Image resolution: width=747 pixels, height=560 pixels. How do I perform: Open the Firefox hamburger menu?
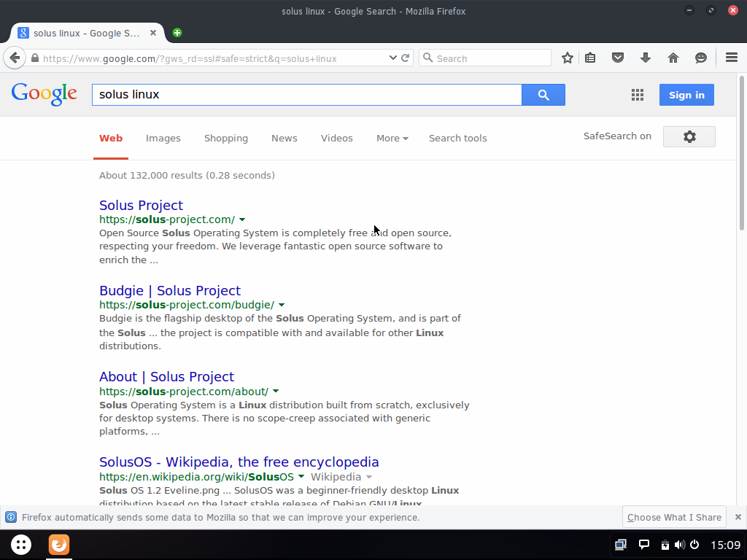point(732,58)
